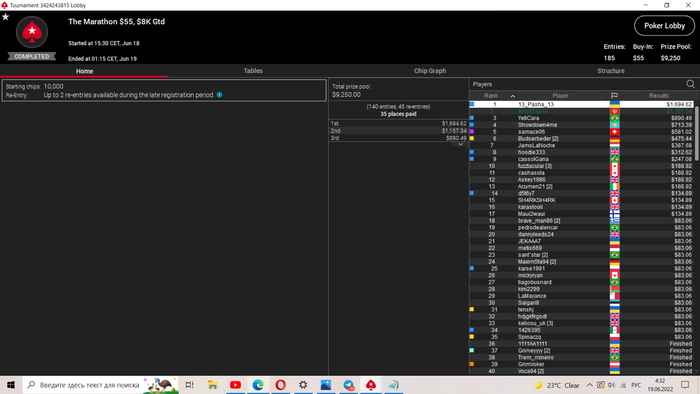Expand the full prize payout list
700x394 pixels.
pyautogui.click(x=460, y=144)
